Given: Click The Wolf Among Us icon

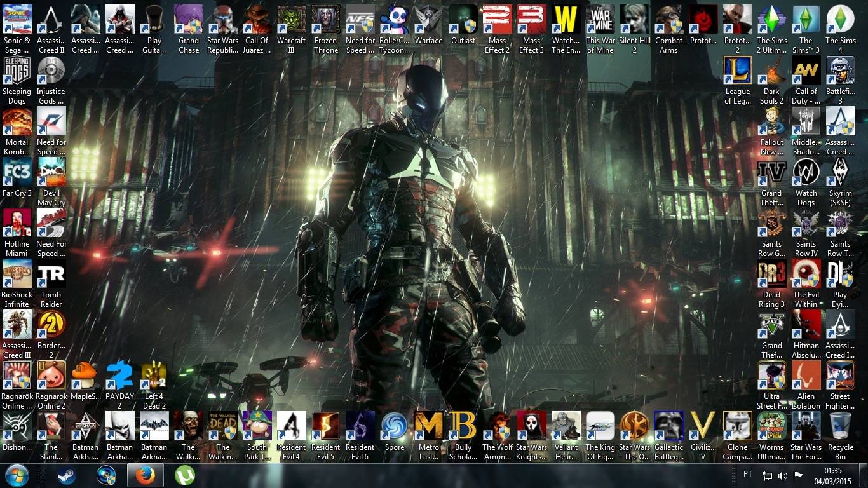Looking at the screenshot, I should [498, 426].
